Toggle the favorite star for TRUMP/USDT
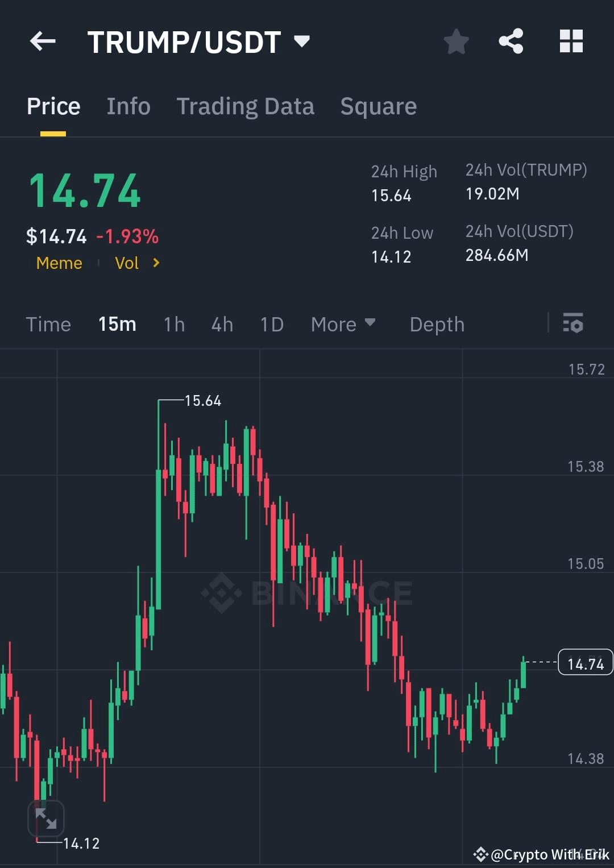 (x=457, y=41)
